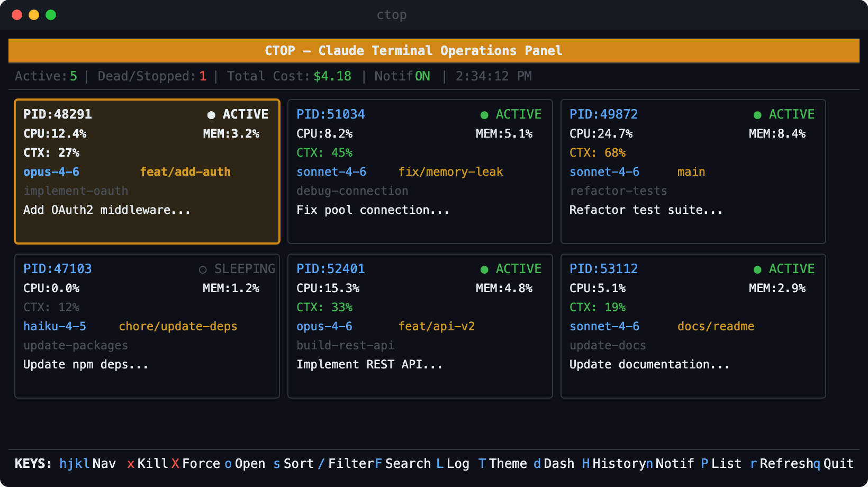Image resolution: width=868 pixels, height=487 pixels.
Task: Click the fix/memory-leak branch name
Action: pos(451,172)
